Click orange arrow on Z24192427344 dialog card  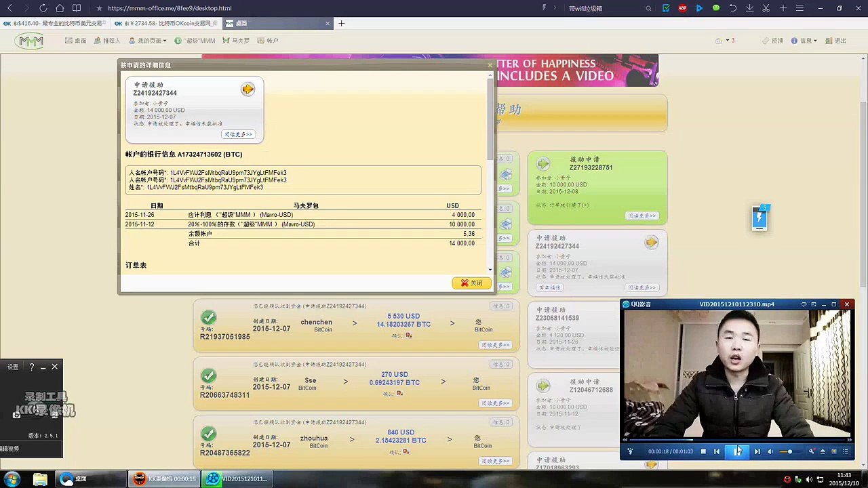(x=248, y=89)
